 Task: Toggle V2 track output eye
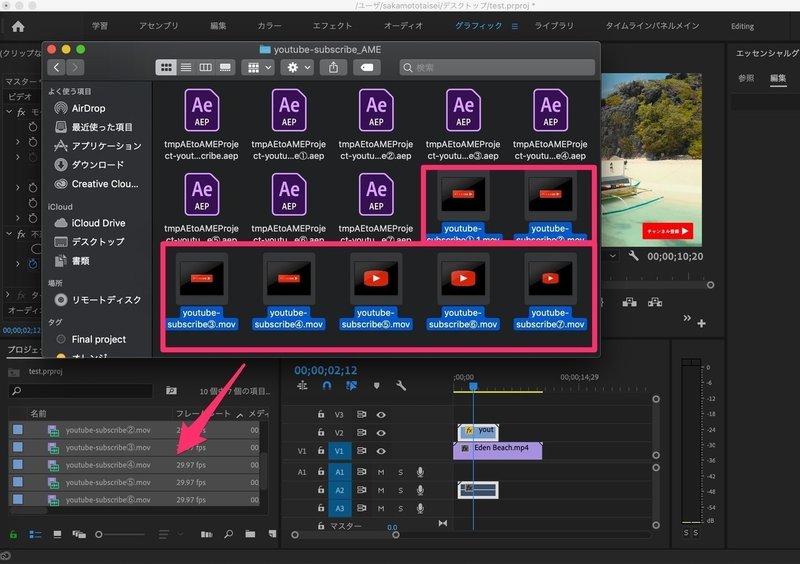[381, 433]
